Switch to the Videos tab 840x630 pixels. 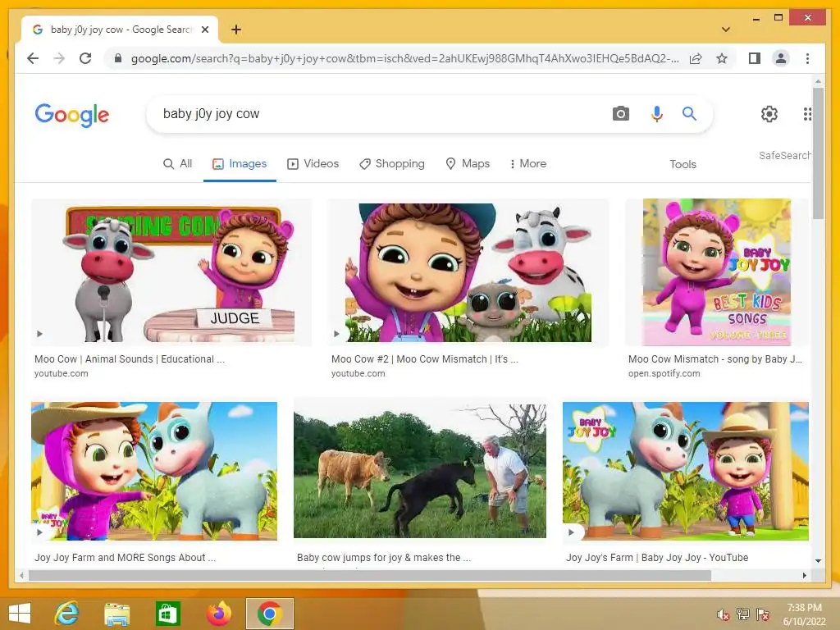coord(313,163)
